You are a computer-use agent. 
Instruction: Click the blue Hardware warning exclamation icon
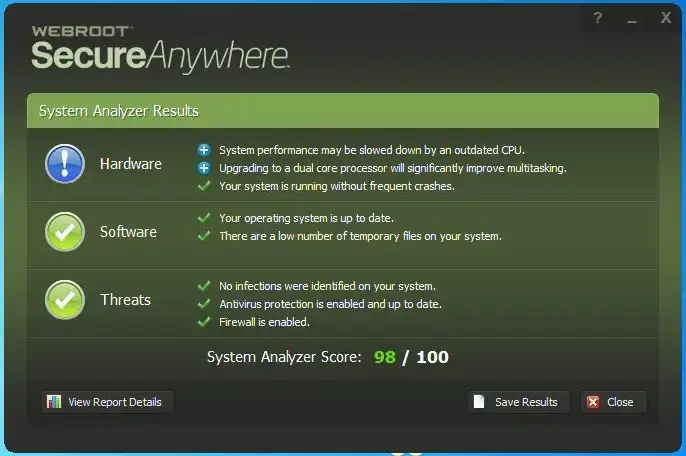point(65,164)
